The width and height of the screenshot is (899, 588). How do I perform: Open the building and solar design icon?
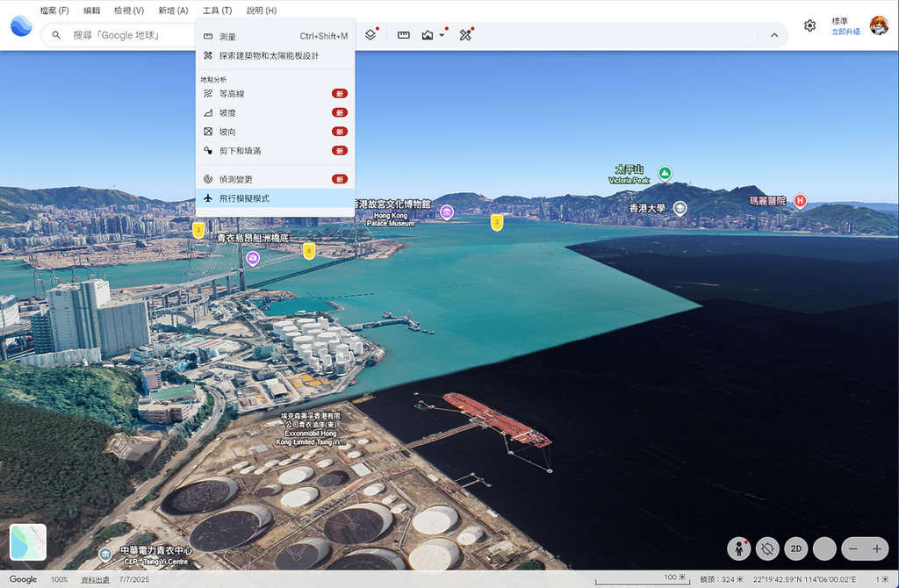465,35
